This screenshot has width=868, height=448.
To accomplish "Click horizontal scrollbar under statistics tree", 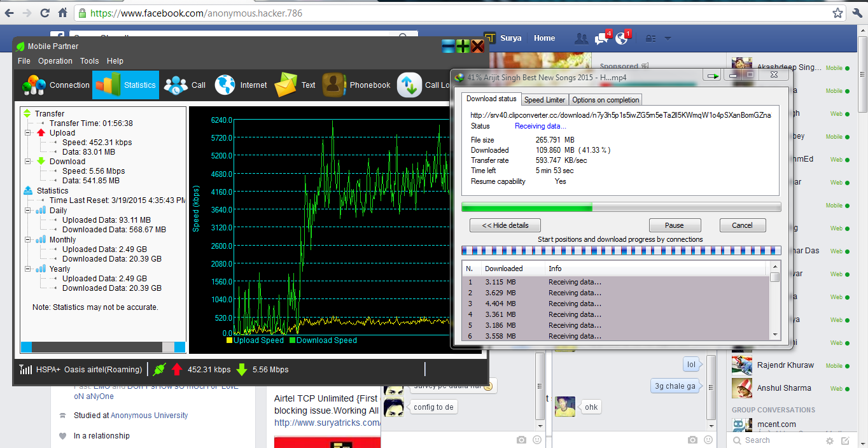I will (x=103, y=347).
